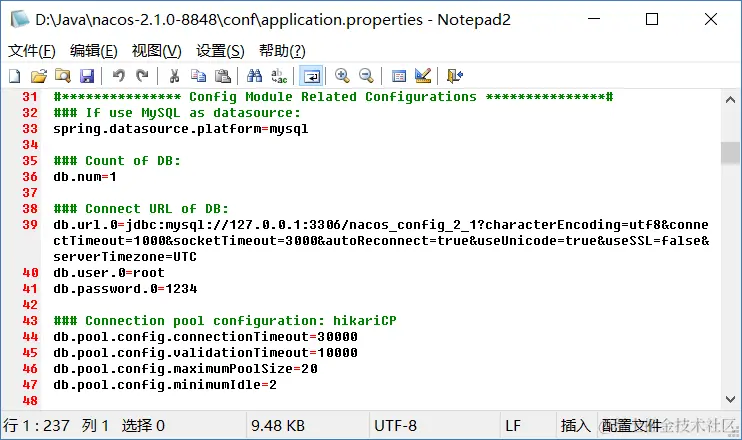Screen dimensions: 742x440
Task: Open the customize schemes icon
Action: click(x=423, y=76)
